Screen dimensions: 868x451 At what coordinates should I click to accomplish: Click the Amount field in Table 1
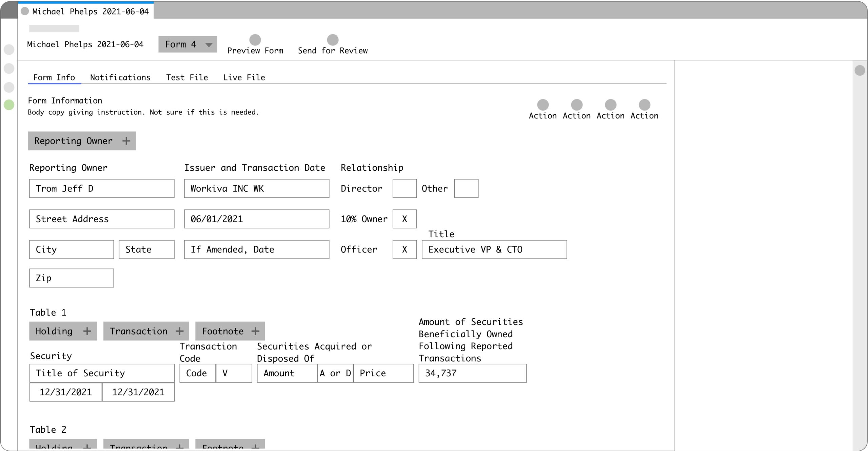pos(287,373)
